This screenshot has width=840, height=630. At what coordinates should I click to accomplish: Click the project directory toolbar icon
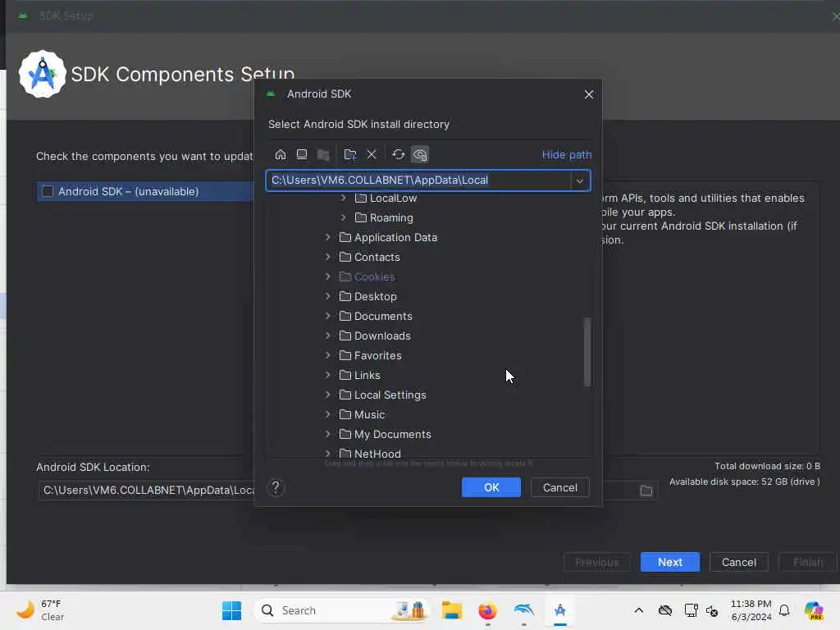coord(323,155)
